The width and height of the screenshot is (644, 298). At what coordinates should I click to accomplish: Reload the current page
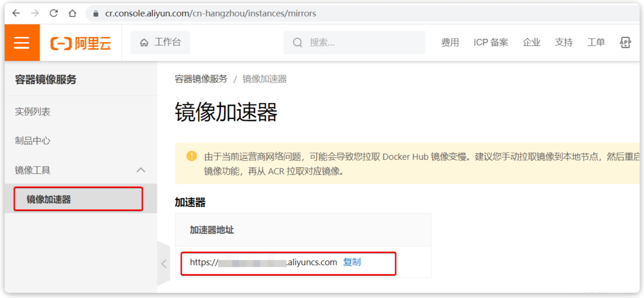click(x=54, y=13)
